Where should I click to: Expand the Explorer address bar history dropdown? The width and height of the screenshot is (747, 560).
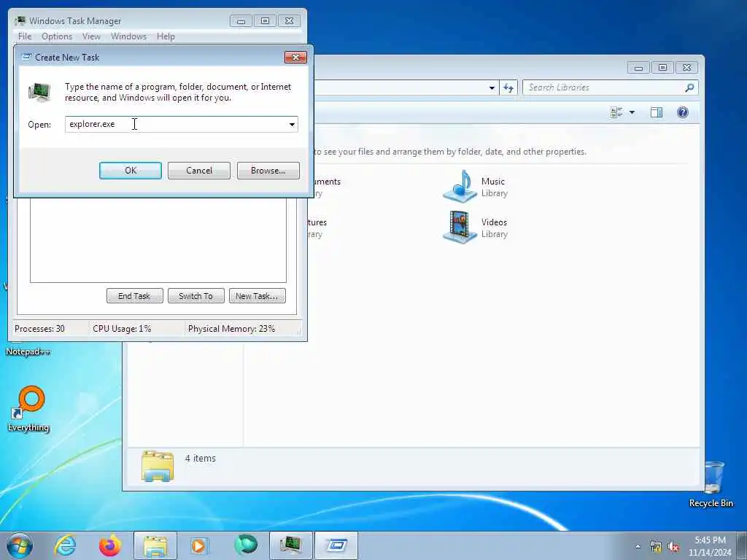point(492,88)
